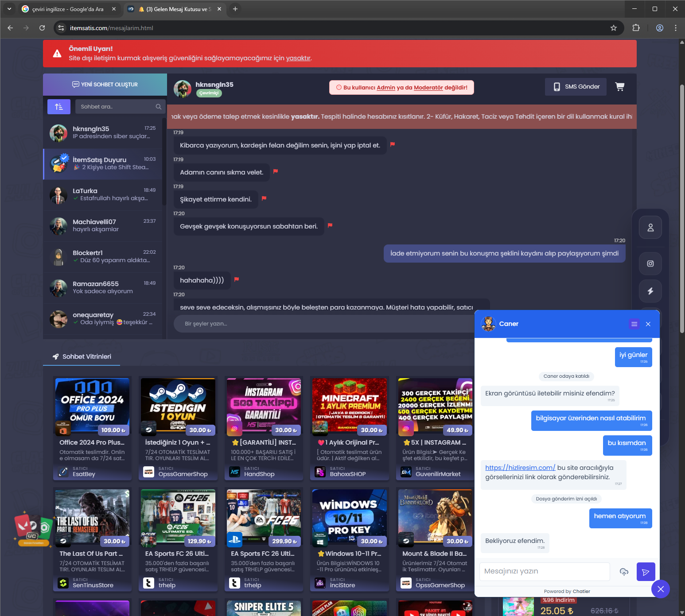Flag the "Gevşek gevşek konuşuyorsun" message

330,225
